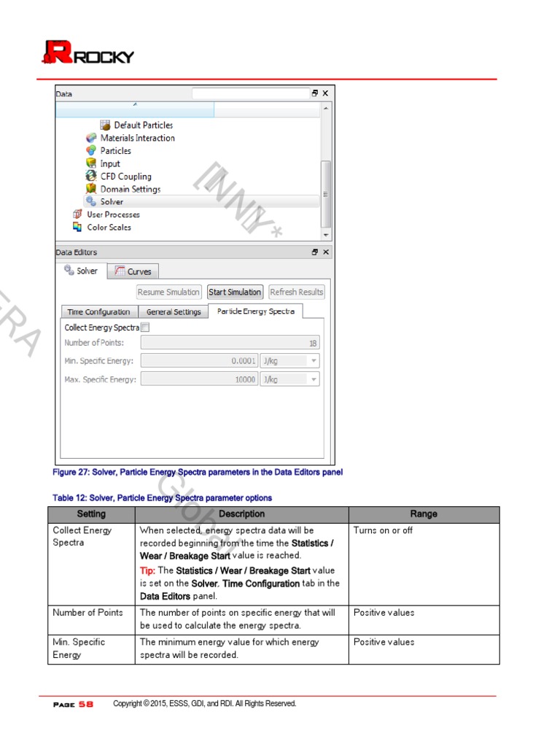Click the Solver tab's icon in Data Editors
The image size is (560, 747).
click(x=69, y=270)
